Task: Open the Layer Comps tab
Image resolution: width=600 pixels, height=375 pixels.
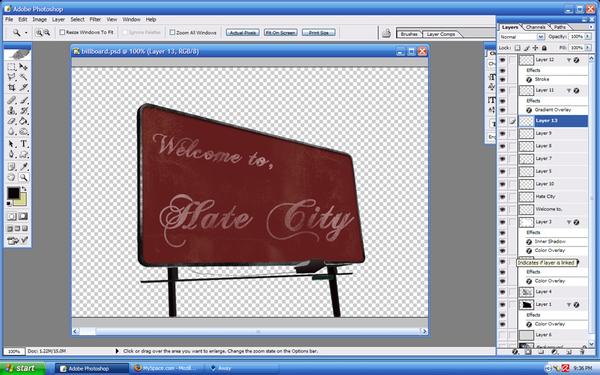Action: pyautogui.click(x=441, y=34)
